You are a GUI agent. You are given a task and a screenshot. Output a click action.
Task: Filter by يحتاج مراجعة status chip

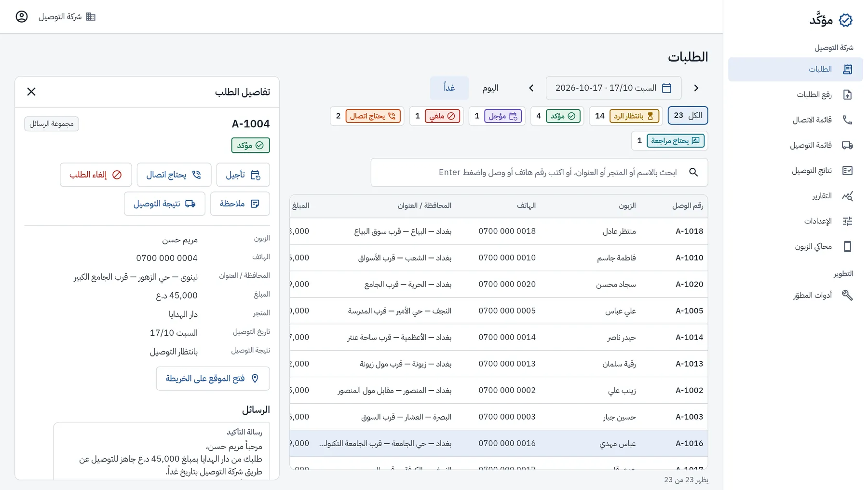pyautogui.click(x=669, y=141)
